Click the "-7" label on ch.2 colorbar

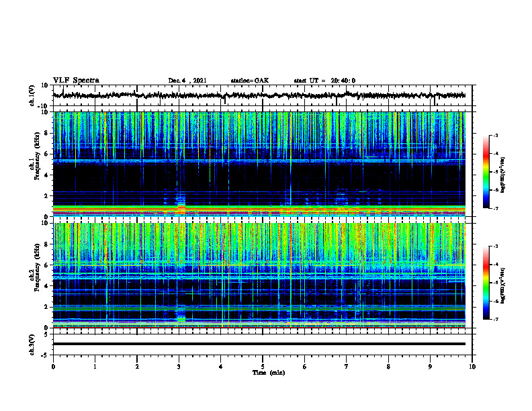tap(495, 319)
